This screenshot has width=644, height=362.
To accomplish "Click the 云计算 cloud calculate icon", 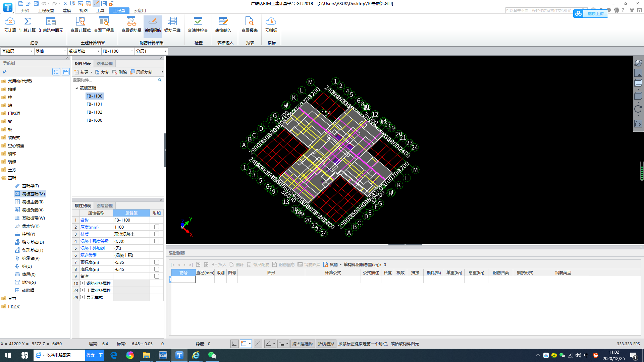I will (10, 25).
